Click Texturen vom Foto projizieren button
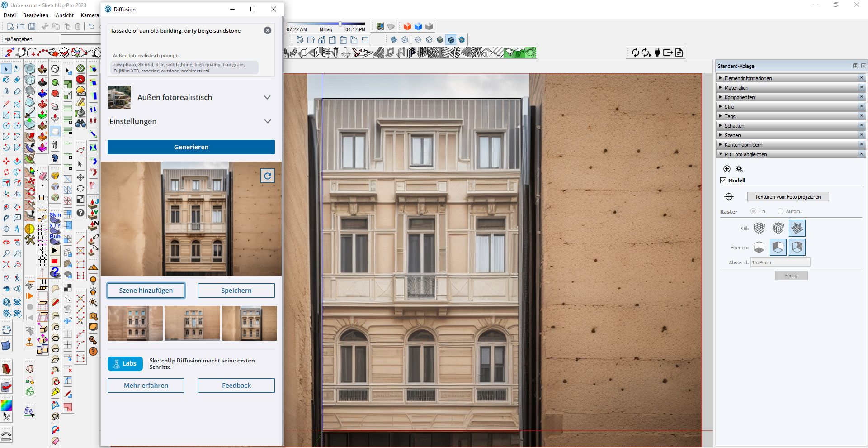868x448 pixels. pos(788,197)
